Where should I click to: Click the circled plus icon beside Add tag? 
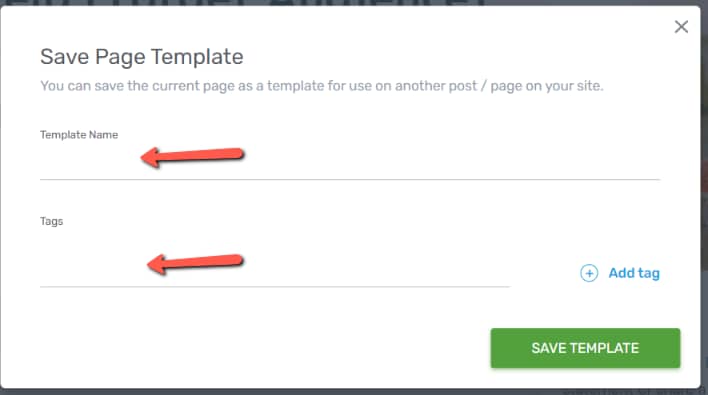(589, 273)
